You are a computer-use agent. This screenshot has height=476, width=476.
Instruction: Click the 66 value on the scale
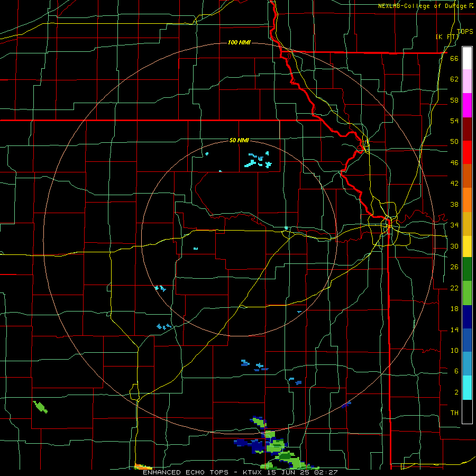point(454,58)
